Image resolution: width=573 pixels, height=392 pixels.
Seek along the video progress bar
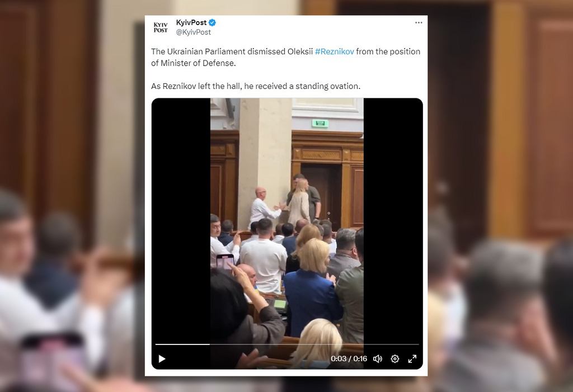coord(287,344)
